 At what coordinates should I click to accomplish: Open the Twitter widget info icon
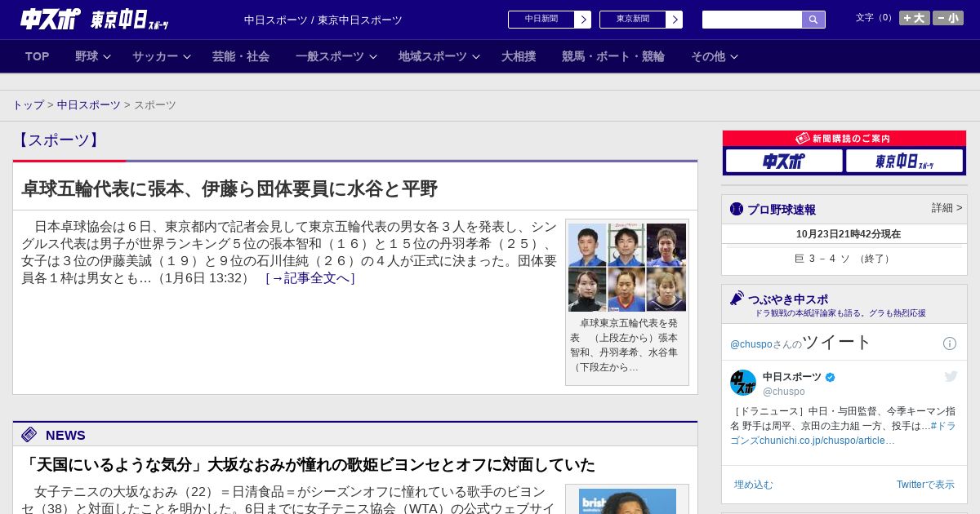pos(950,343)
